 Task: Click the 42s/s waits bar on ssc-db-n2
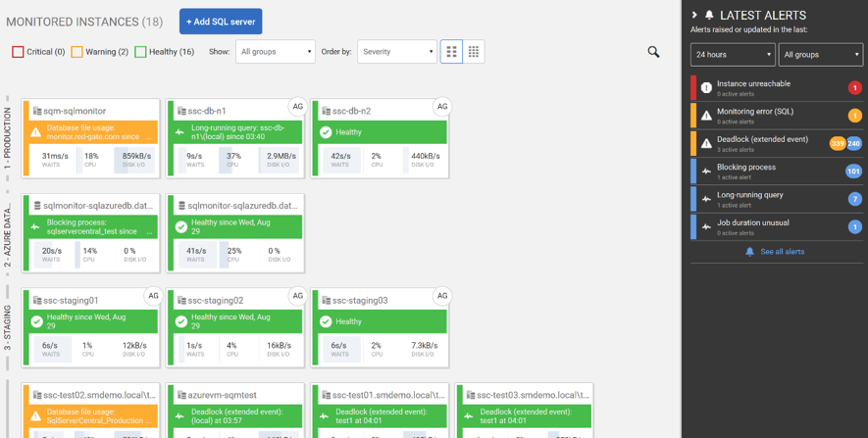pos(341,160)
